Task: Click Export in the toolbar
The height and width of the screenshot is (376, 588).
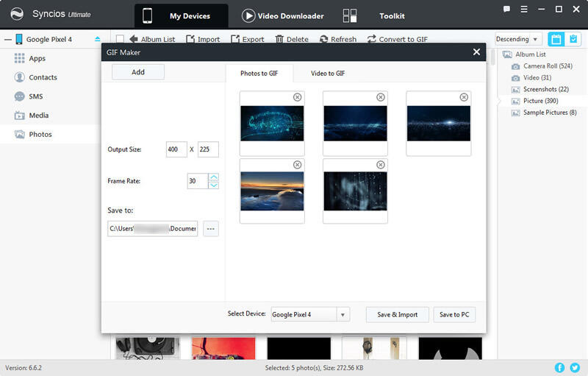Action: [248, 39]
